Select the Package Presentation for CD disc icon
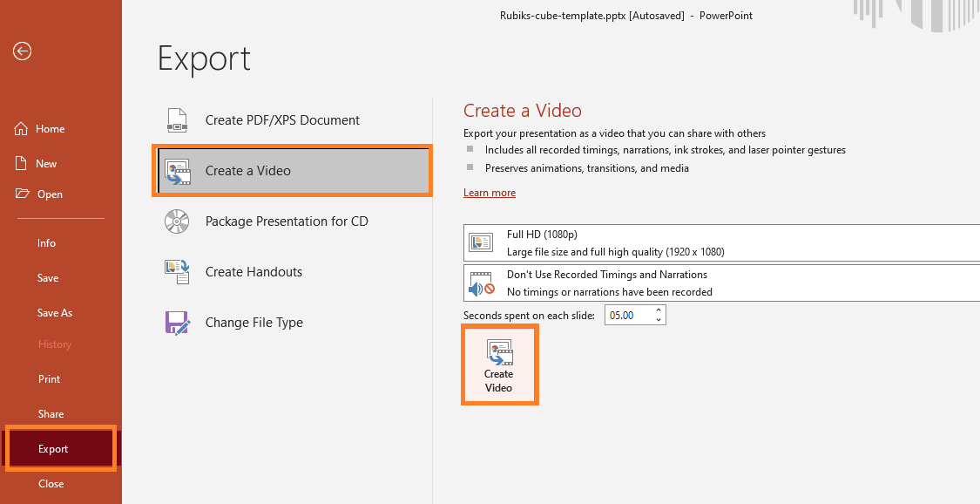 point(177,221)
